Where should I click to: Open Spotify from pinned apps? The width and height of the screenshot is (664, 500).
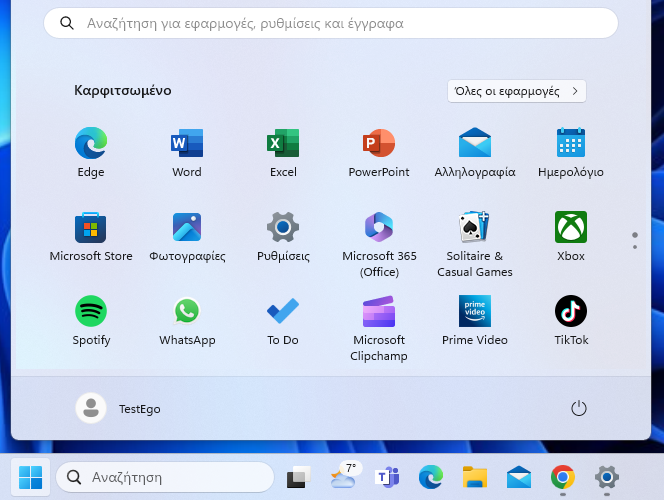(91, 321)
